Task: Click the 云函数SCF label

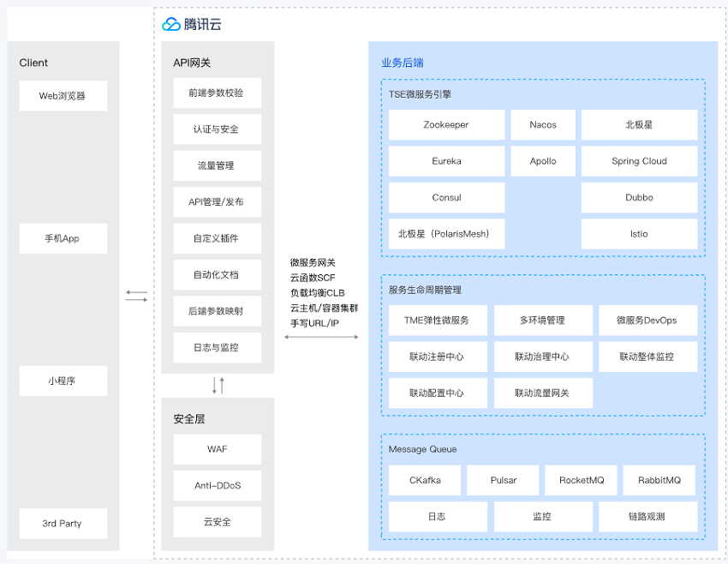Action: [x=313, y=278]
